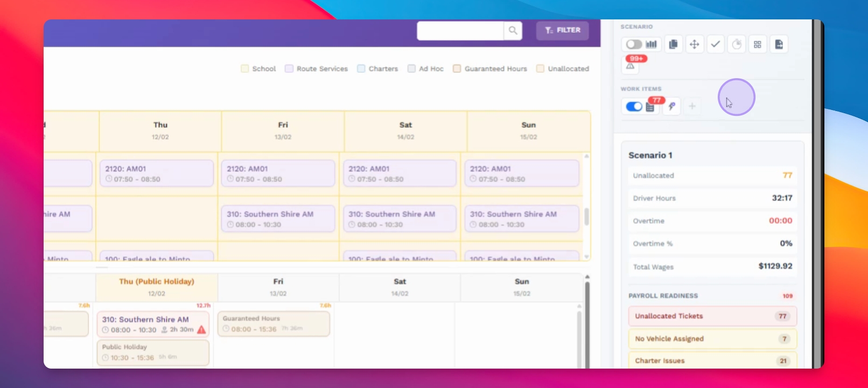Click red warning triangle on Thursday's 310 shift
The width and height of the screenshot is (868, 388).
pos(201,329)
